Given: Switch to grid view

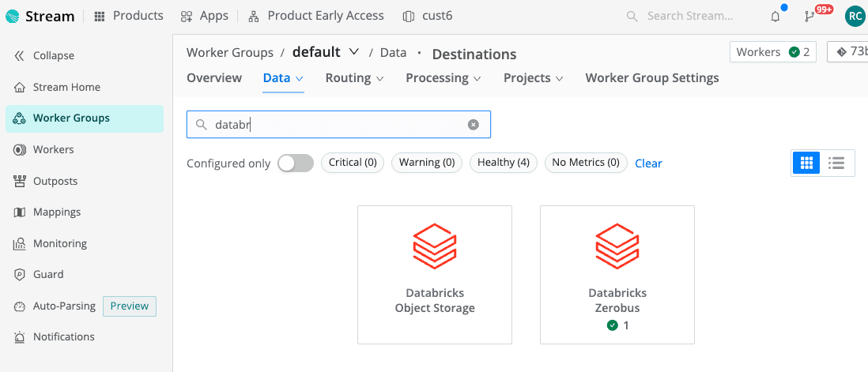Looking at the screenshot, I should [806, 163].
